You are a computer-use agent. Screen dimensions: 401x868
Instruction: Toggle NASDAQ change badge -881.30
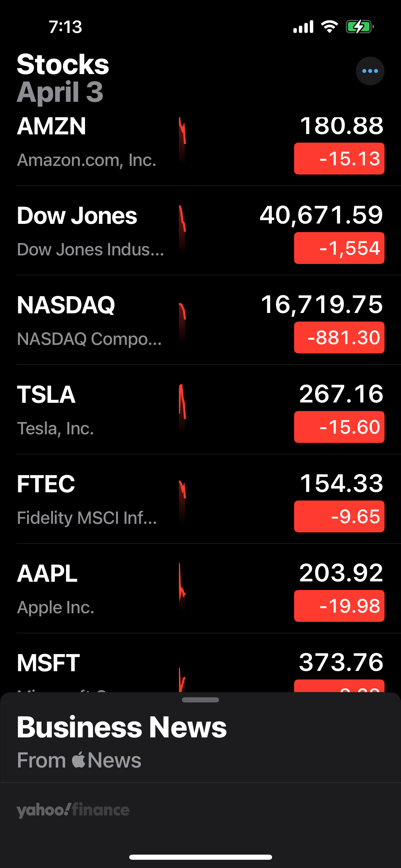click(x=339, y=338)
